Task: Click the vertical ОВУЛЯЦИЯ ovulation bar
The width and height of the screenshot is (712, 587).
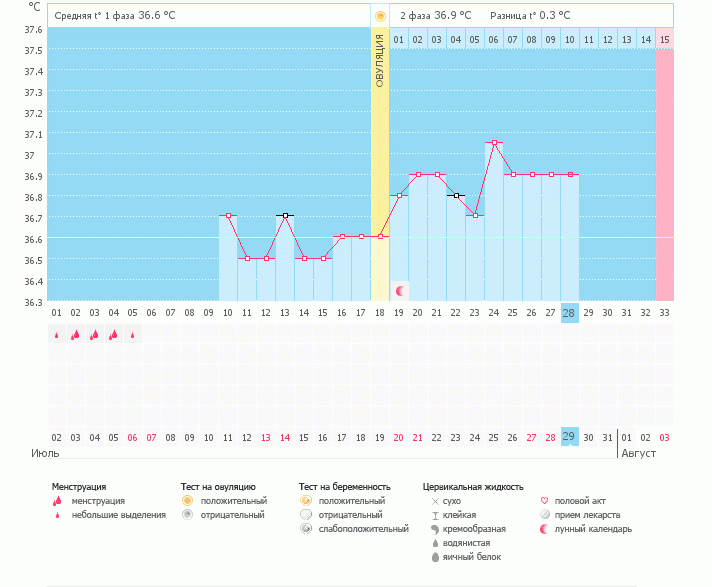Action: tap(380, 163)
